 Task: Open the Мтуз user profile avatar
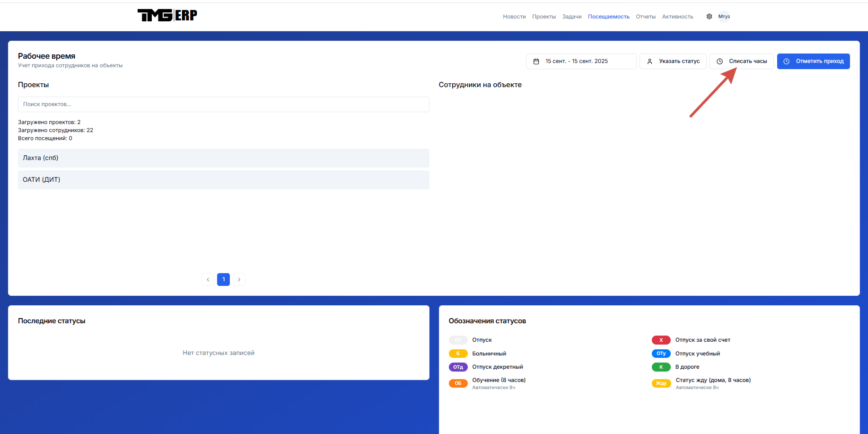(724, 17)
